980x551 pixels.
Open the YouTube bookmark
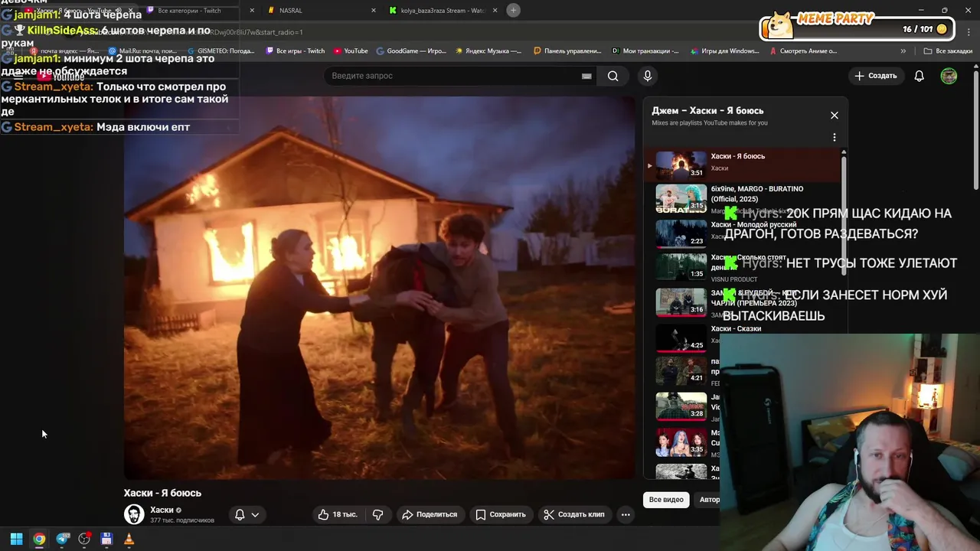pos(351,51)
